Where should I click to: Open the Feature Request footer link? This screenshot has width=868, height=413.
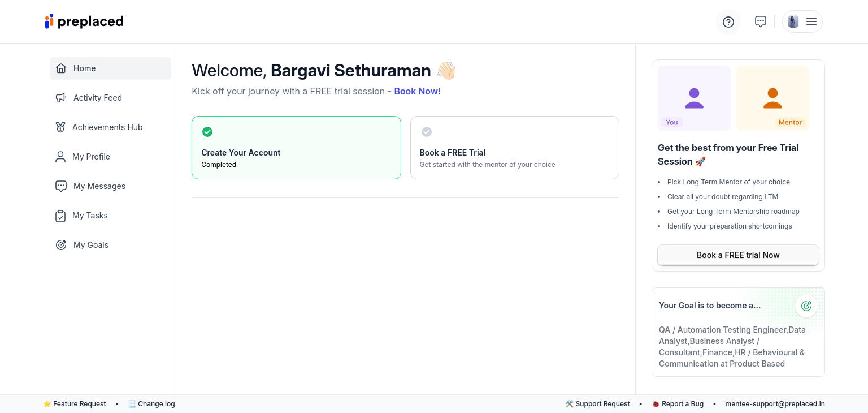[79, 404]
